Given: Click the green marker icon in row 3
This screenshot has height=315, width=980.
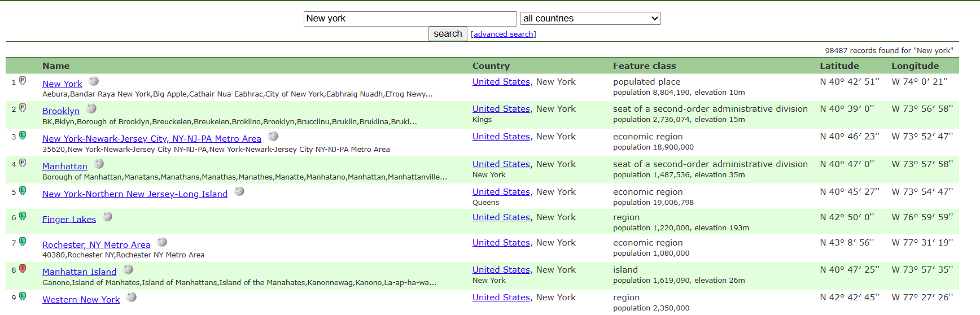Looking at the screenshot, I should [23, 135].
